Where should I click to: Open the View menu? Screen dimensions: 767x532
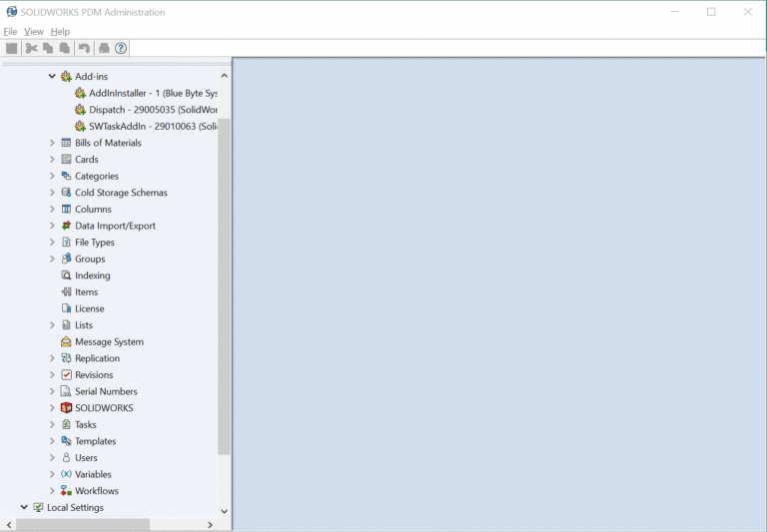[x=34, y=31]
